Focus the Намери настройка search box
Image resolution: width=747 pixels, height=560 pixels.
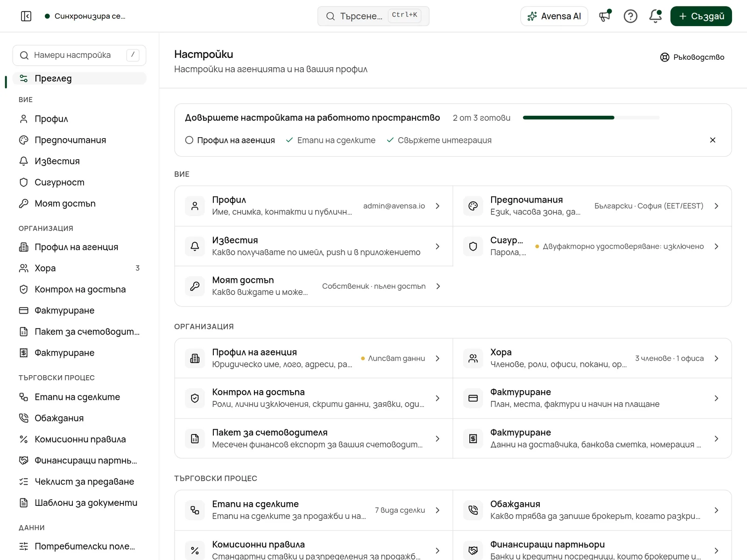[x=79, y=55]
